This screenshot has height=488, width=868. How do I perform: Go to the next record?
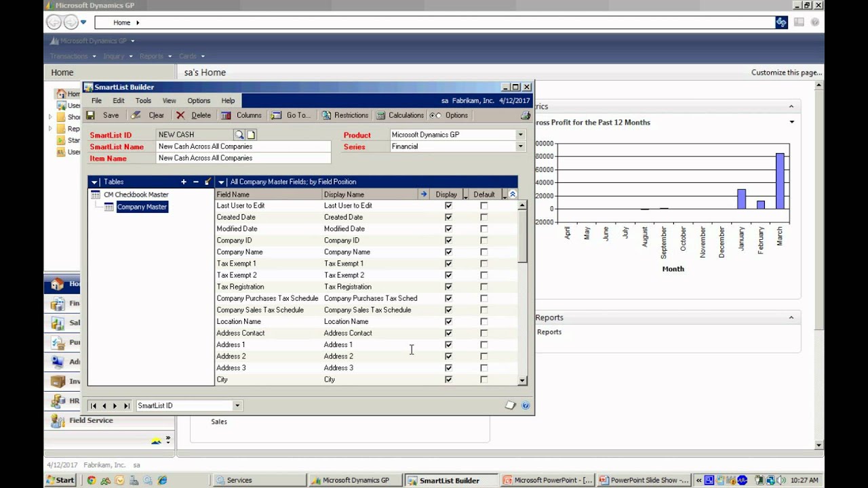(x=115, y=406)
